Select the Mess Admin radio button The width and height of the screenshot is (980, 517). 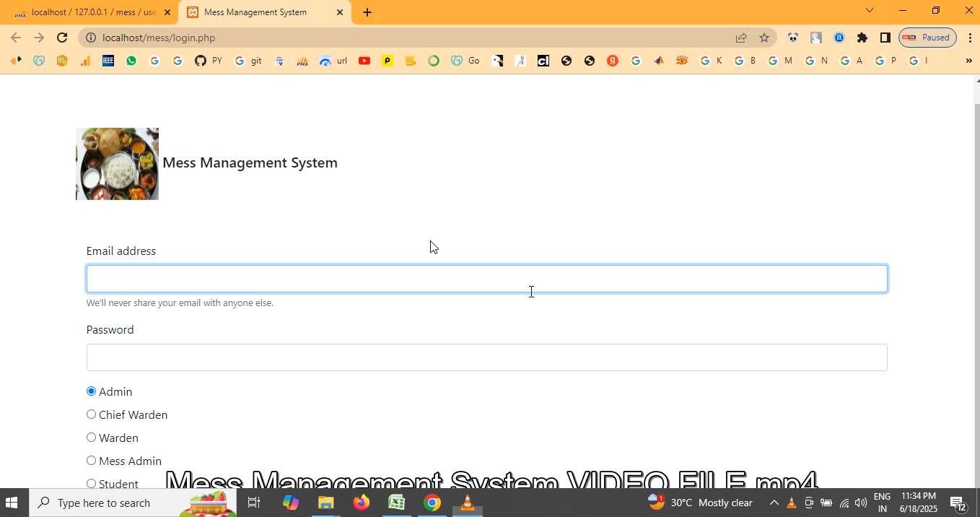pos(91,461)
